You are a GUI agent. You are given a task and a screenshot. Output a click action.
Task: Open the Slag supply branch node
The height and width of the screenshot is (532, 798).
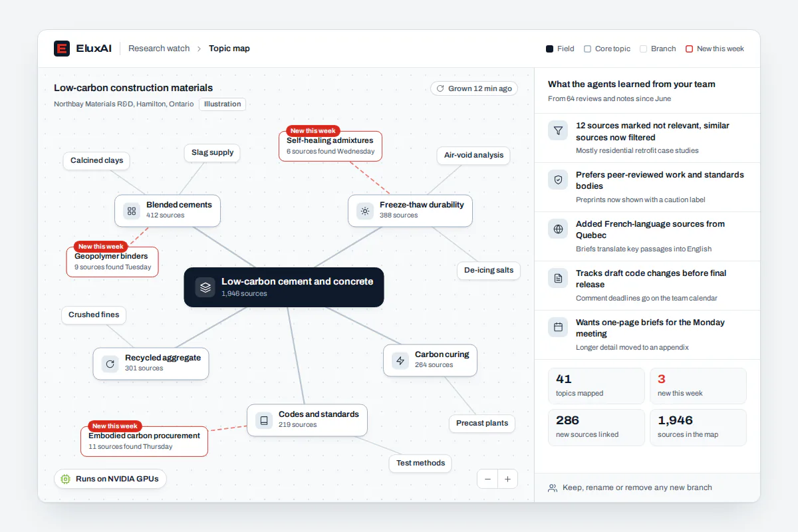point(212,152)
